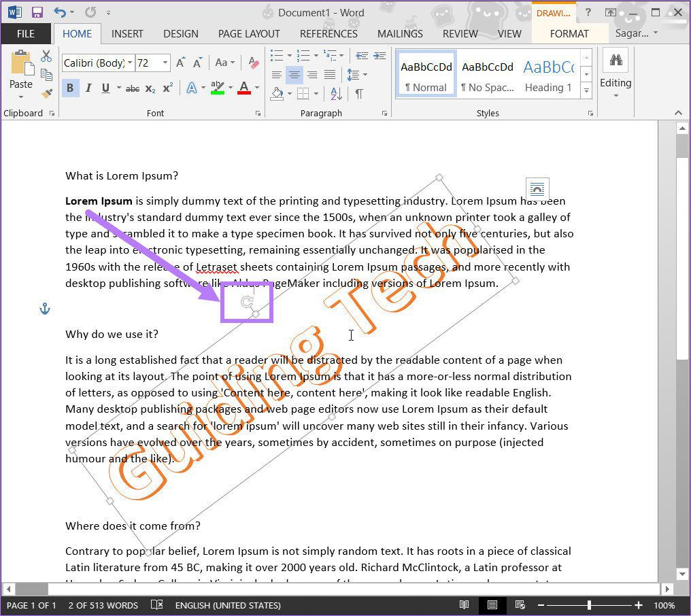Click the Clear All Formatting eraser icon
The height and width of the screenshot is (616, 691).
(x=254, y=63)
